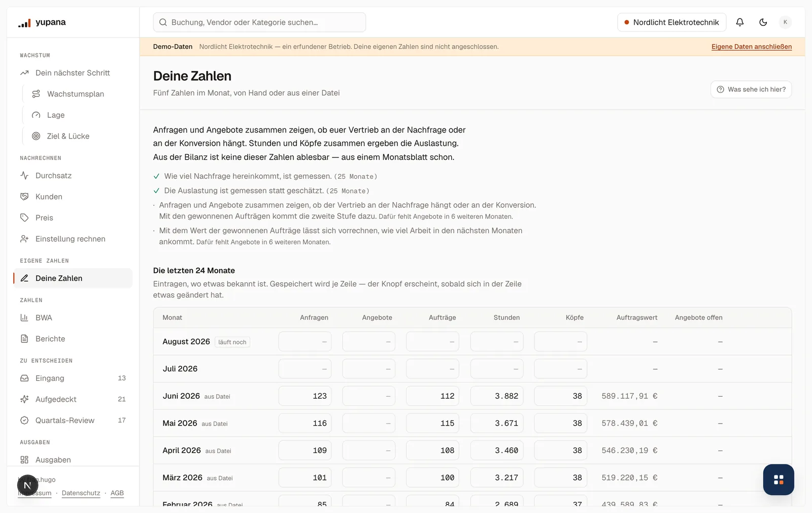Click the Anfragen field for Juli 2026
This screenshot has width=812, height=513.
[x=305, y=369]
